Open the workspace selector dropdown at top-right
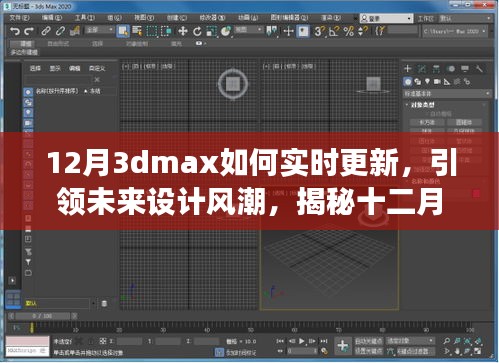 tap(465, 18)
